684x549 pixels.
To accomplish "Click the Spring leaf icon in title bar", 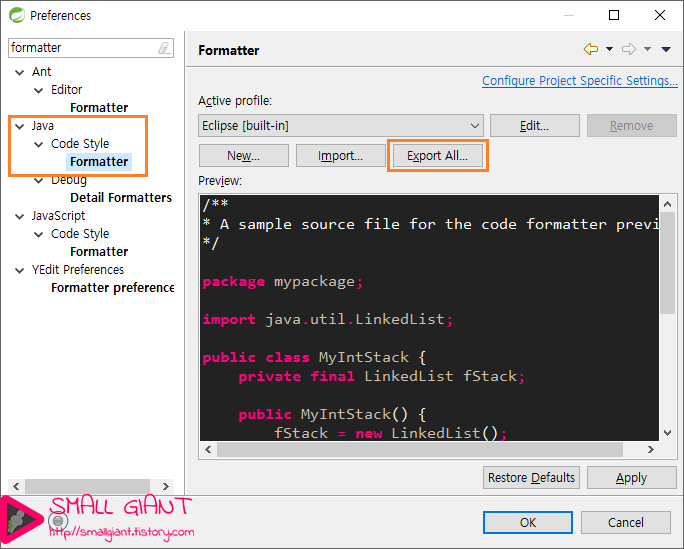I will coord(17,15).
